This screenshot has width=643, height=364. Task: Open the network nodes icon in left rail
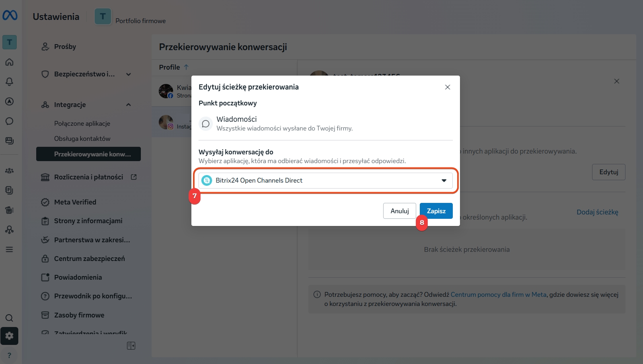pos(10,230)
